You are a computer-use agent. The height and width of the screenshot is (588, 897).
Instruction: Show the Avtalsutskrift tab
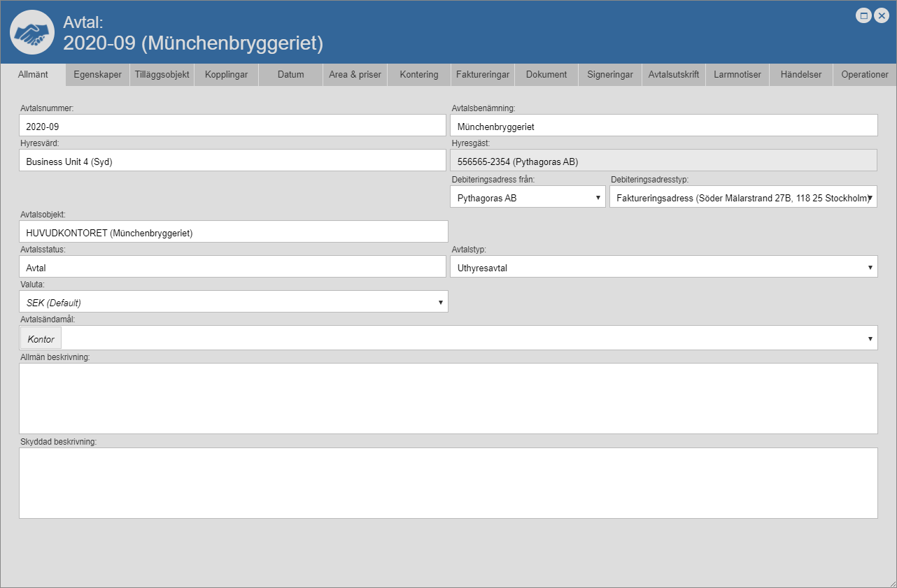(x=673, y=75)
